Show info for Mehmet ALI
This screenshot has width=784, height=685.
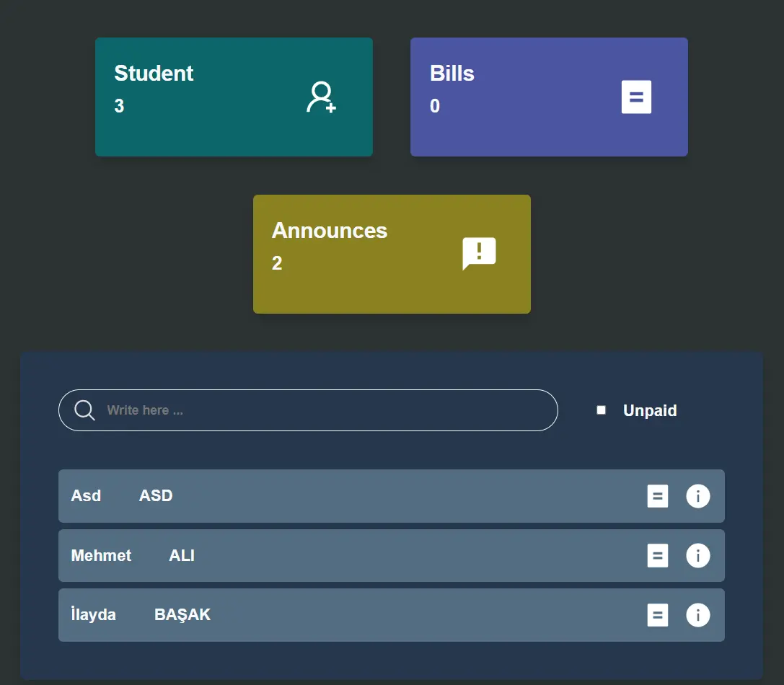(697, 556)
